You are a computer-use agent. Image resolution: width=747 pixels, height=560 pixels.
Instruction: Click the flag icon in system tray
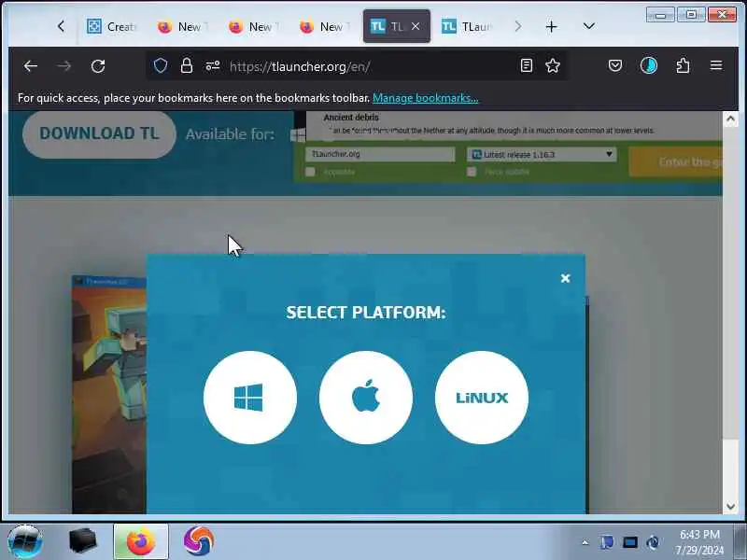[x=607, y=542]
